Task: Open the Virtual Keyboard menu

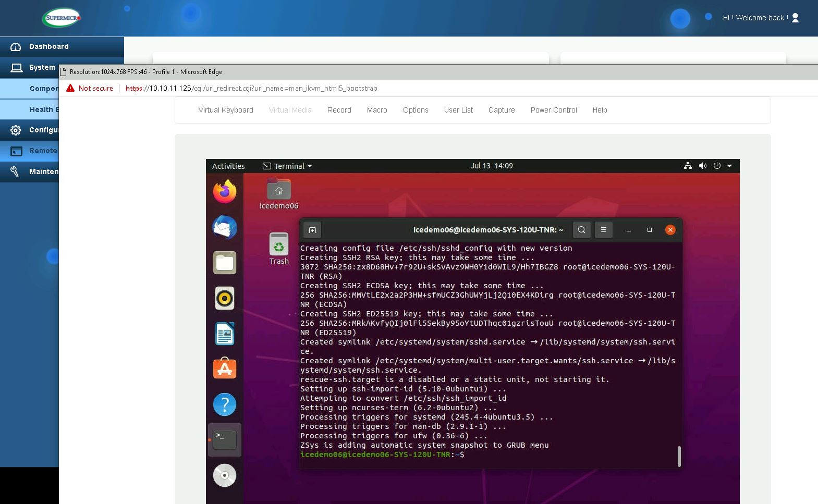Action: [x=226, y=110]
